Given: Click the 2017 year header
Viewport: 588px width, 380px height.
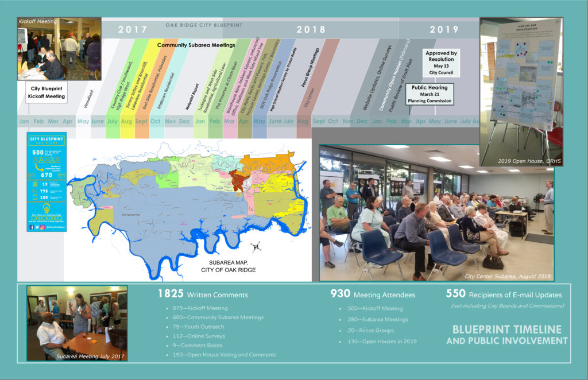Looking at the screenshot, I should point(133,29).
